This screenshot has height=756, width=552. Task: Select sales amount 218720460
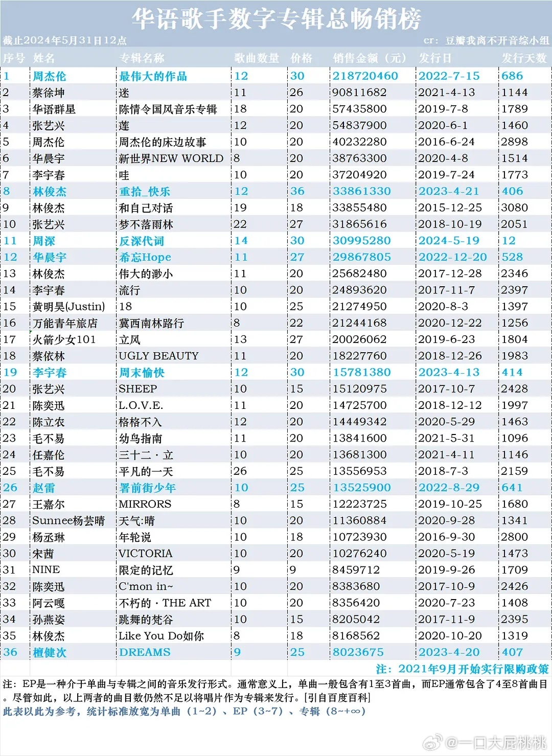click(365, 76)
